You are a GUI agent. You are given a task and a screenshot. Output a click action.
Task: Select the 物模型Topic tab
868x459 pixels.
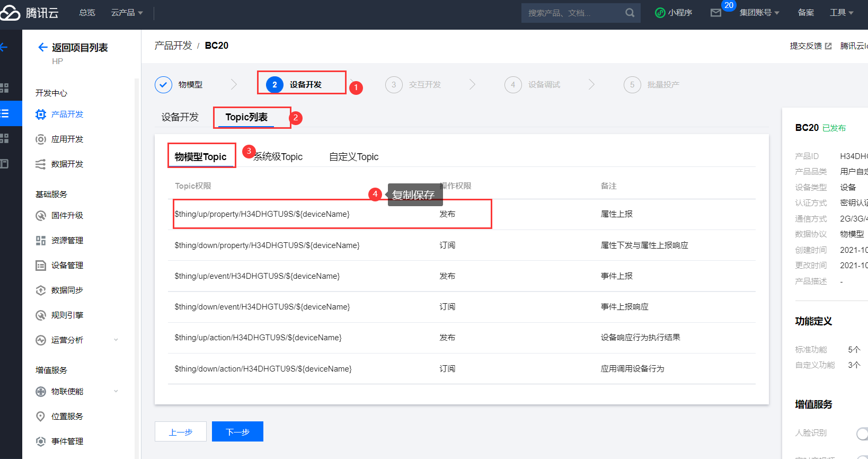200,157
